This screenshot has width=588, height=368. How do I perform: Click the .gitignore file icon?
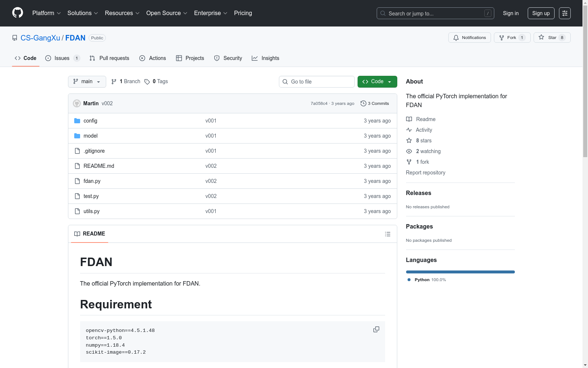77,151
